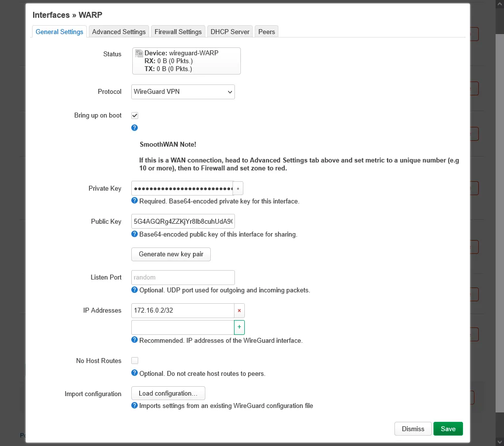The height and width of the screenshot is (446, 504).
Task: Enable the No Host Routes checkbox
Action: click(x=135, y=361)
